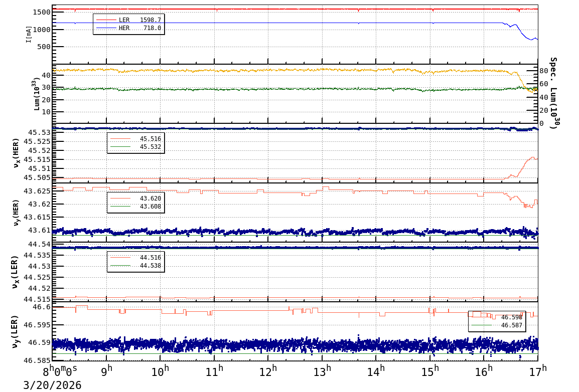The width and height of the screenshot is (579, 392).
Task: Click the 3/20/2026 date label
Action: pyautogui.click(x=52, y=385)
